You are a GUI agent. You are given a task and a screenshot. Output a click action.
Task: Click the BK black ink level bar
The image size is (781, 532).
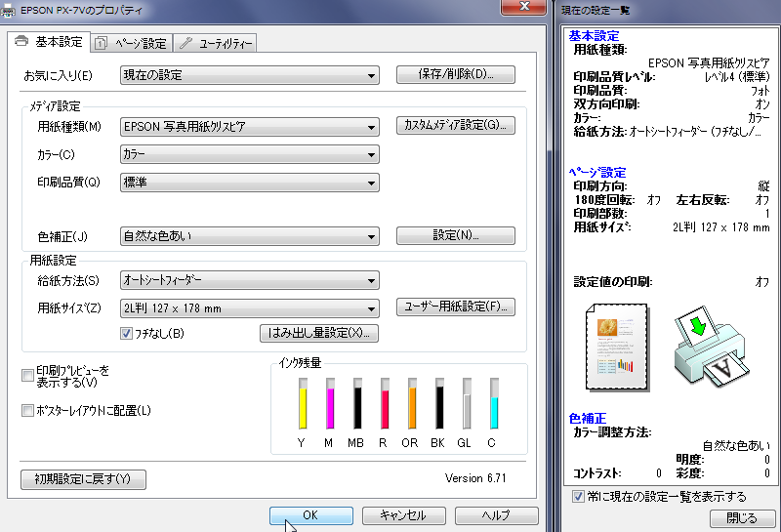(439, 403)
